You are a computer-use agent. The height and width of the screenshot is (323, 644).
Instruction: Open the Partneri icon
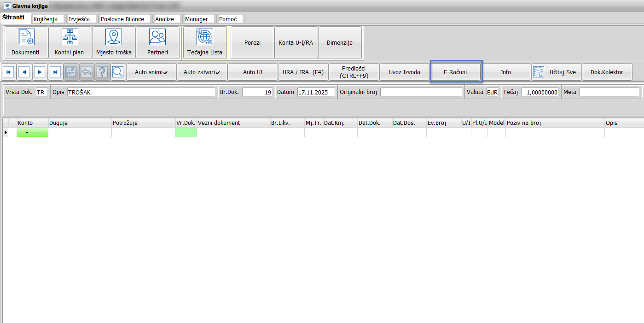coord(157,42)
